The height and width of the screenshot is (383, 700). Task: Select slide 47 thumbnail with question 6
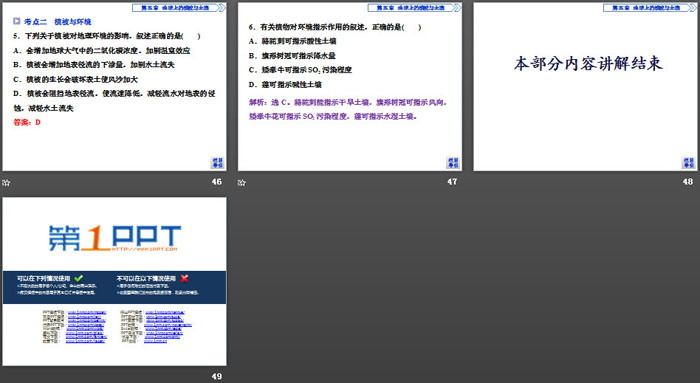point(350,87)
